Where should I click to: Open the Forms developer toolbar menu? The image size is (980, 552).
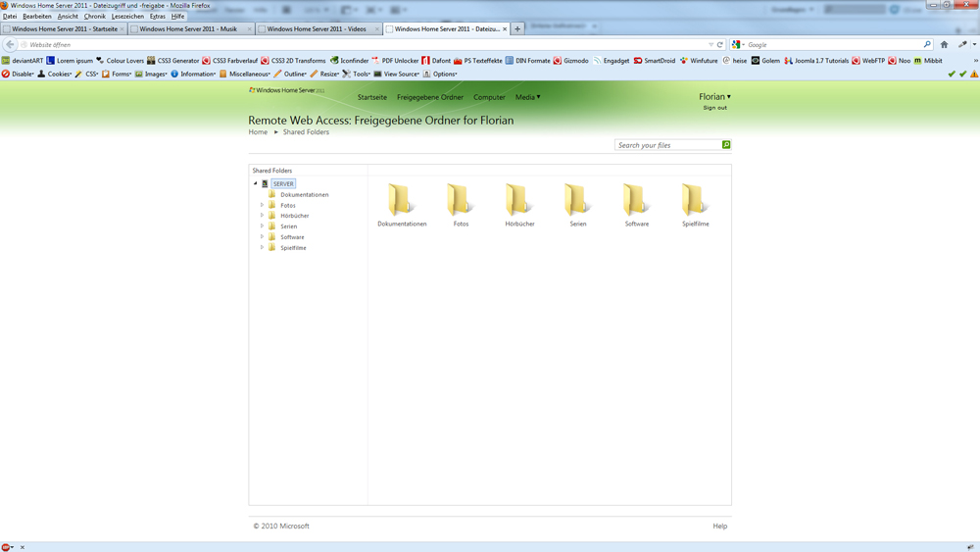tap(117, 74)
